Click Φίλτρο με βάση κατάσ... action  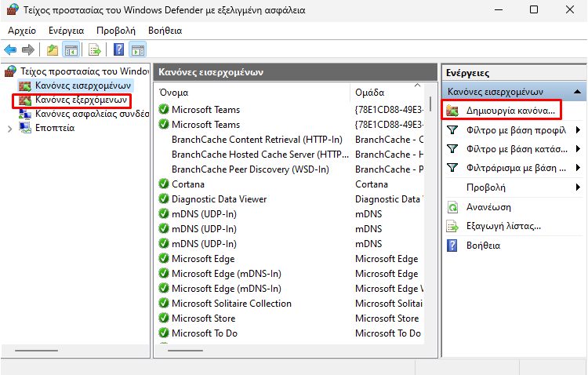(517, 149)
